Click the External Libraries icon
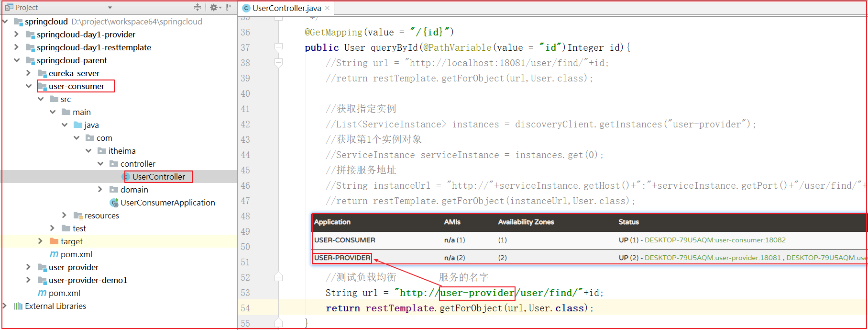The image size is (868, 330). click(x=18, y=306)
